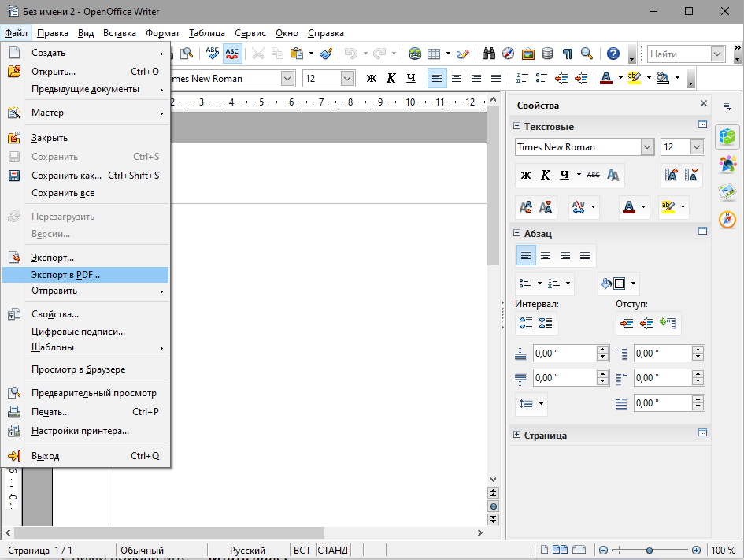Toggle bold Ж in formatting toolbar
This screenshot has width=744, height=560.
pyautogui.click(x=372, y=78)
